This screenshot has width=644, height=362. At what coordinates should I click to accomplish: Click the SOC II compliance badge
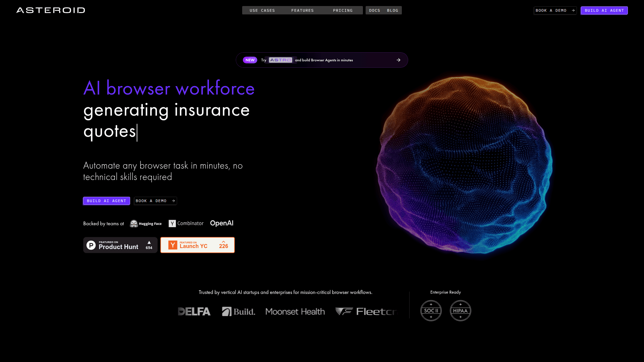click(431, 311)
